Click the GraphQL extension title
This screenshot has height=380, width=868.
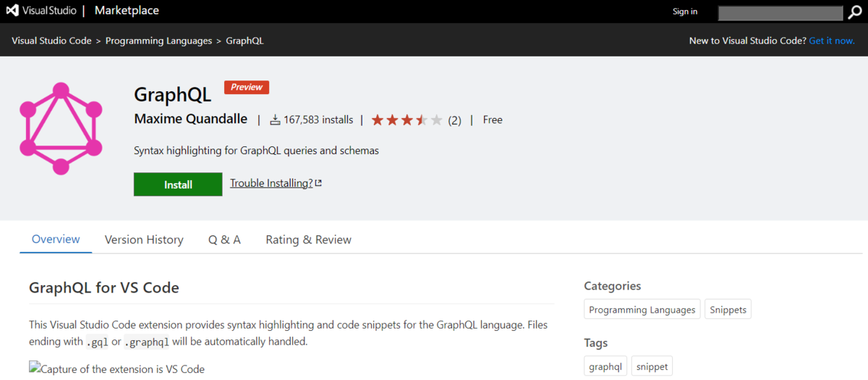pyautogui.click(x=173, y=95)
